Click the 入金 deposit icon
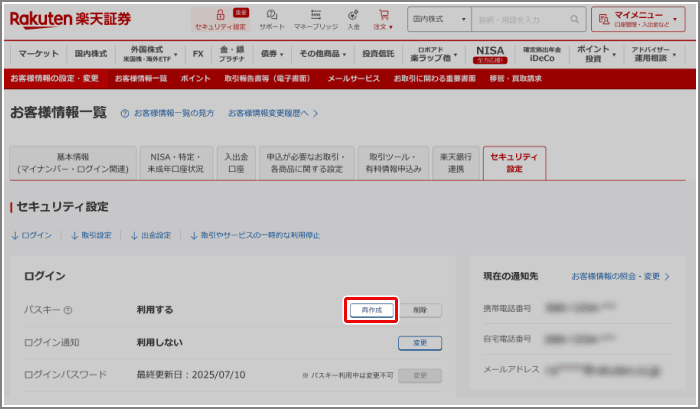 point(353,18)
